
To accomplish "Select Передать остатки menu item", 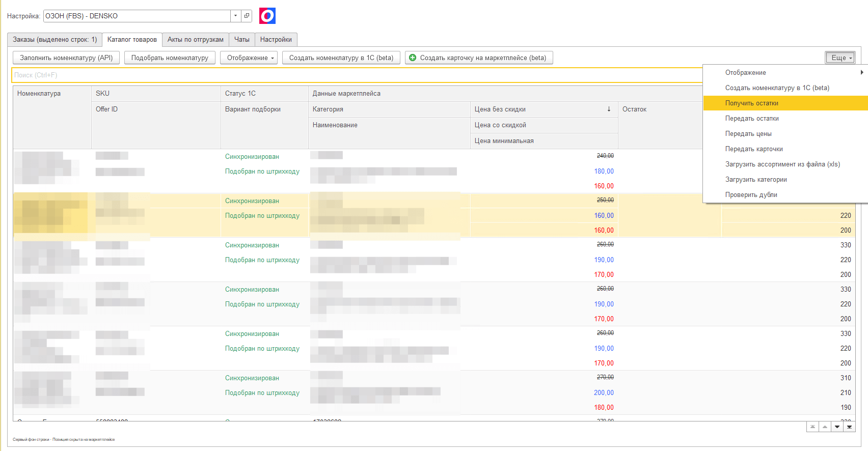I will tap(785, 118).
